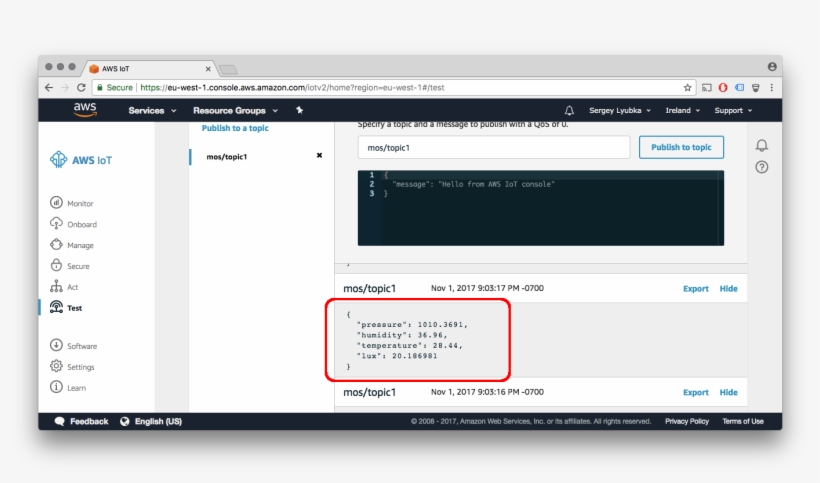
Task: Open the pin shortcuts icon in AWS navbar
Action: point(299,110)
